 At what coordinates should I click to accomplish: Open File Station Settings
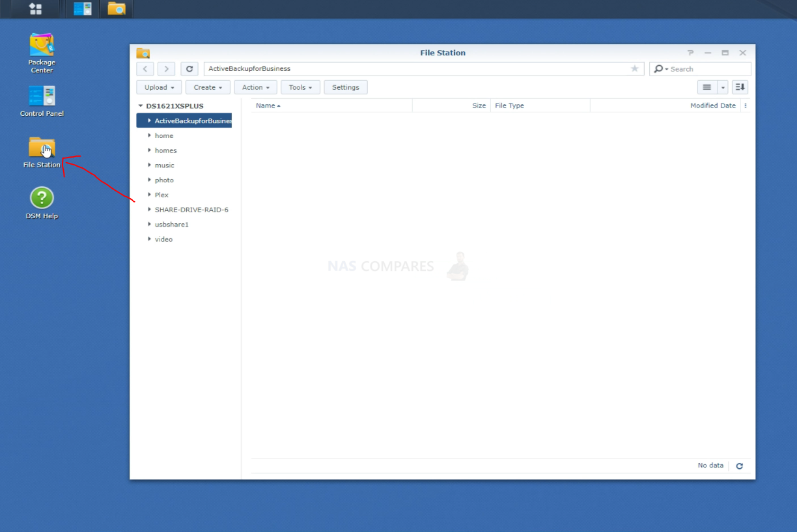346,87
